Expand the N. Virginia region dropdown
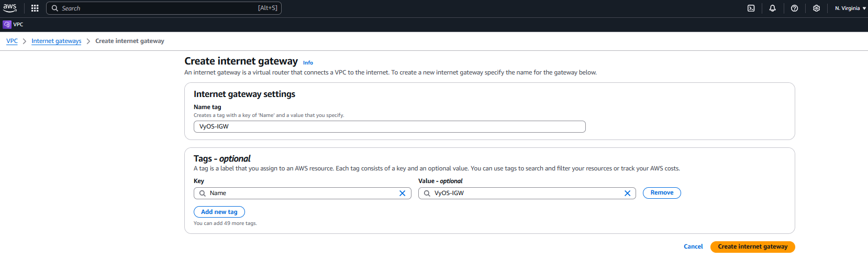 click(850, 8)
